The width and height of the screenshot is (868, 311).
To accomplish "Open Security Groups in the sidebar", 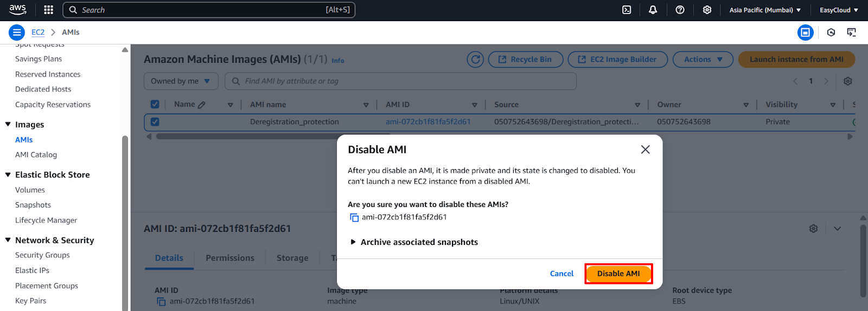I will pos(42,255).
